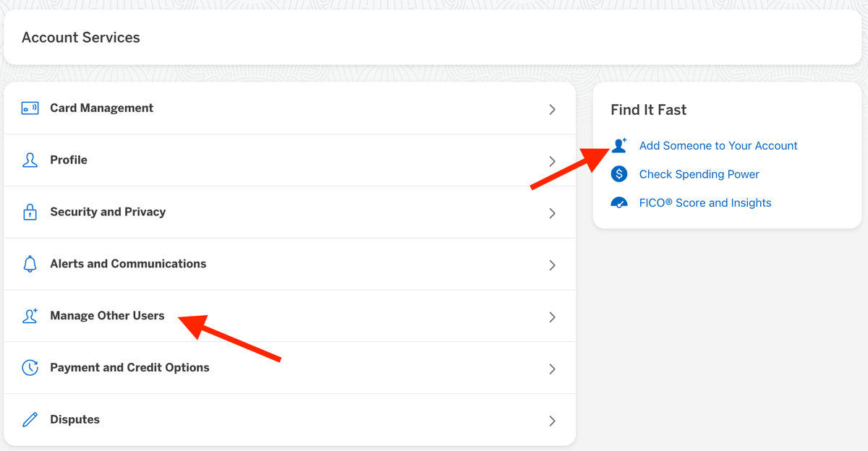
Task: Click the Alerts bell icon
Action: coord(30,265)
